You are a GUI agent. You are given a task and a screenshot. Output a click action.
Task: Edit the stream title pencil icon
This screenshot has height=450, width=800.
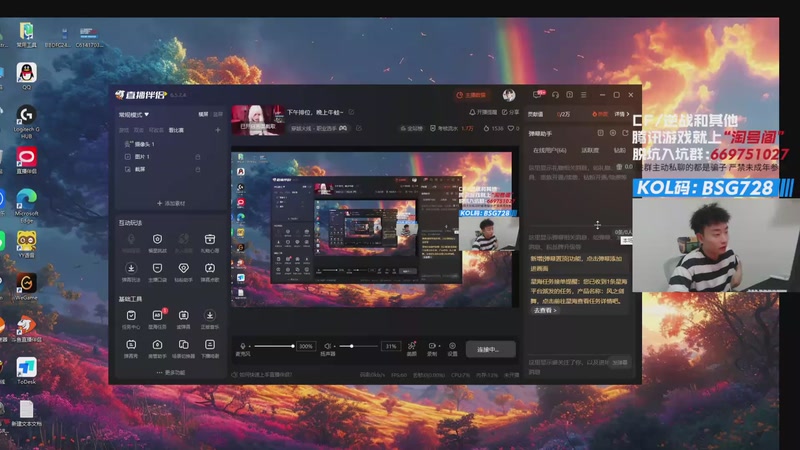click(351, 112)
